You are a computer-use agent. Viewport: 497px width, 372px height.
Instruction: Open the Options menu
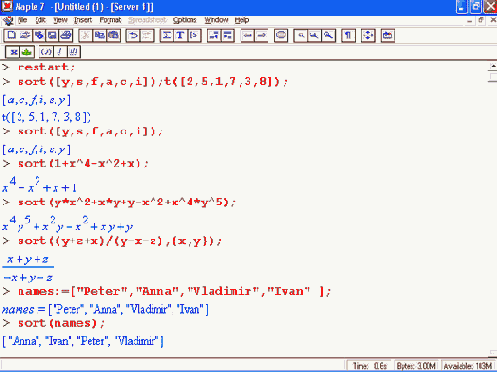coord(184,20)
